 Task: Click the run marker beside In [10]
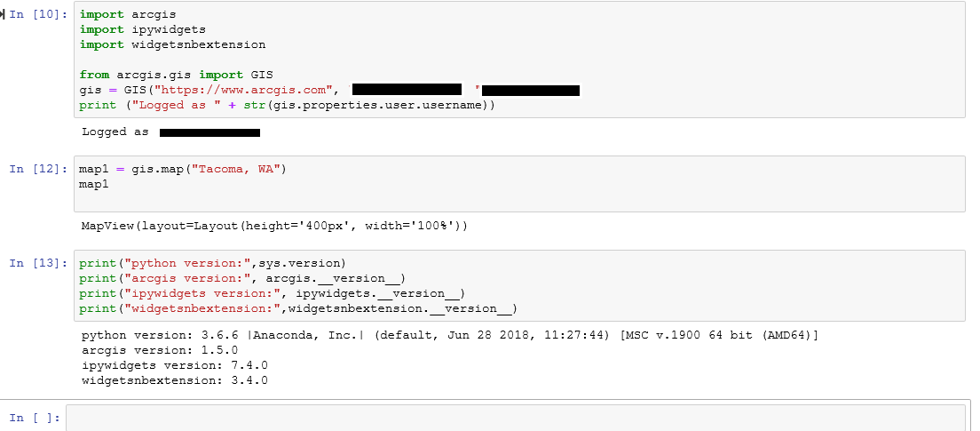click(4, 15)
